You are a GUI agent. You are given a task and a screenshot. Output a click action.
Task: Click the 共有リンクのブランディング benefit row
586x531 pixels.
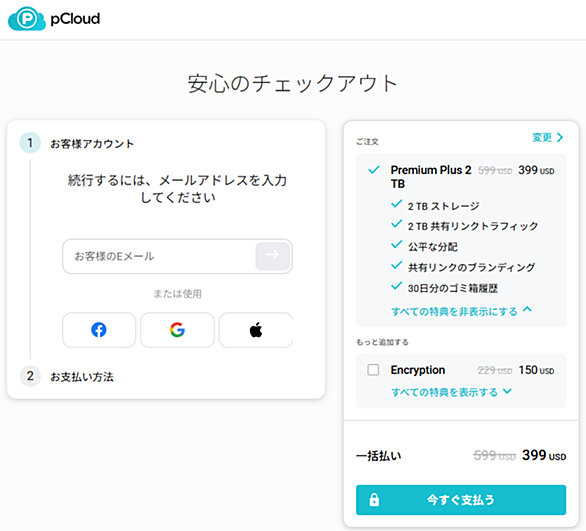[x=463, y=267]
